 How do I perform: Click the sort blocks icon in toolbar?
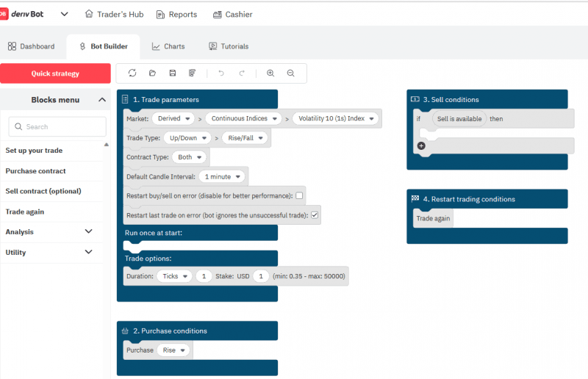pos(192,73)
